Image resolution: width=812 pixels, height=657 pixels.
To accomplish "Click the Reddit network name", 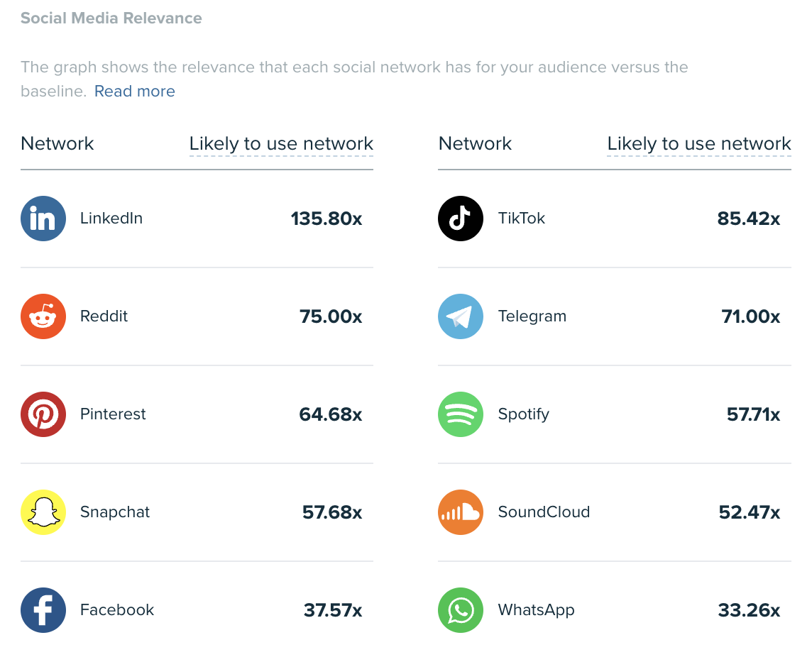I will (104, 316).
